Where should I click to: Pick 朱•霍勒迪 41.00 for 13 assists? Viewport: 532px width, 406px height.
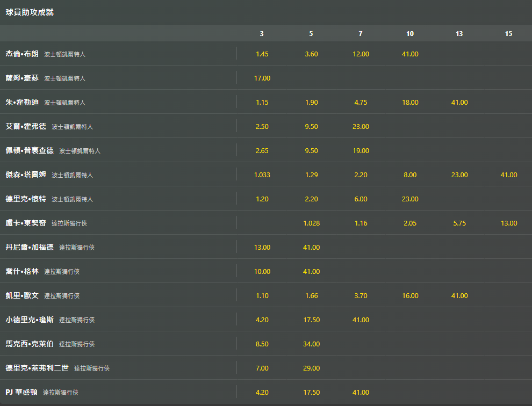click(459, 102)
